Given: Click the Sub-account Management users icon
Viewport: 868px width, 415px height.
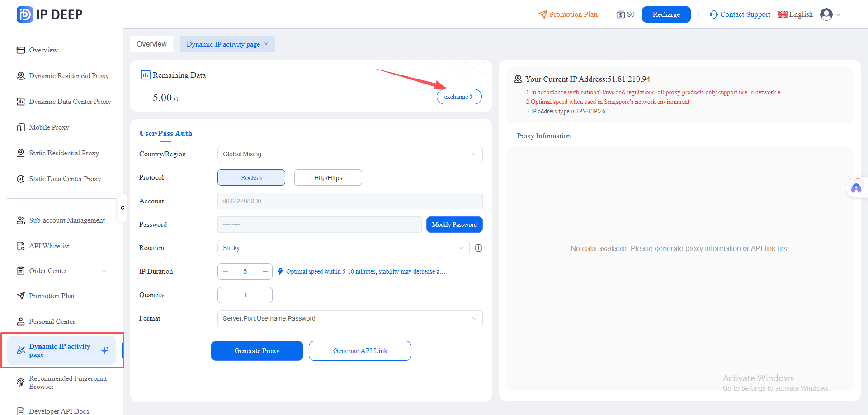Looking at the screenshot, I should click(21, 220).
